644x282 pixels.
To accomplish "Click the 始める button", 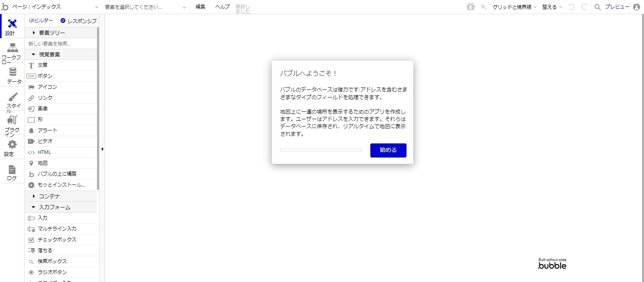I will [x=388, y=150].
